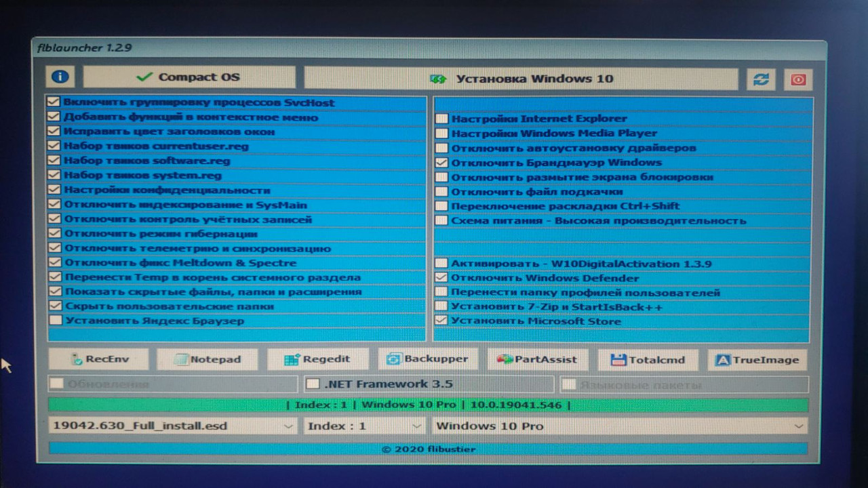The height and width of the screenshot is (488, 868).
Task: Check Отключить файл подкачки
Action: [441, 192]
